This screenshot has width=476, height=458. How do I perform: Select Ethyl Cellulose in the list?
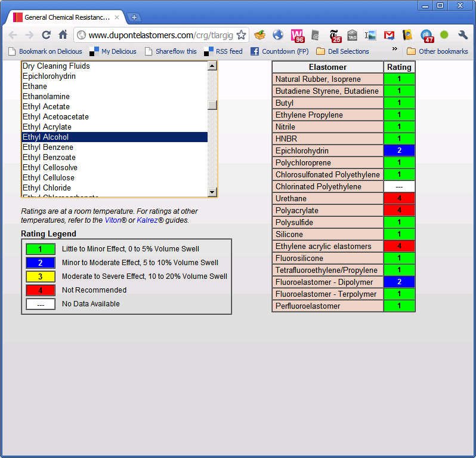tap(115, 177)
